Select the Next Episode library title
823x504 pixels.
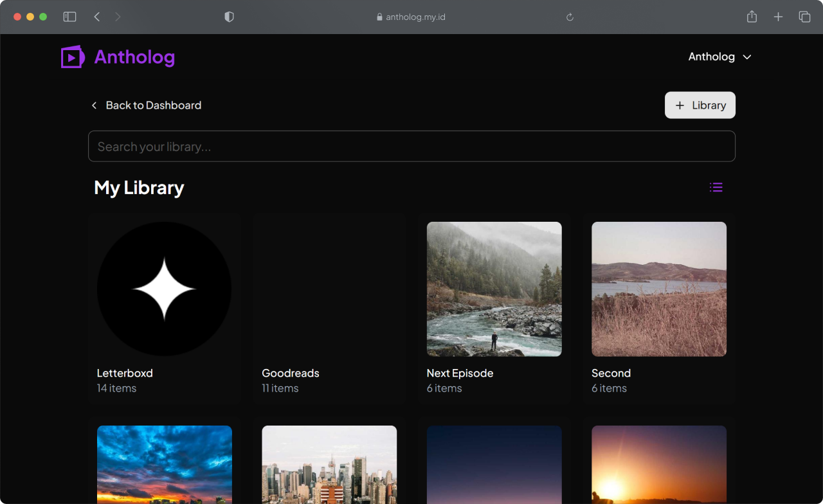pyautogui.click(x=460, y=373)
